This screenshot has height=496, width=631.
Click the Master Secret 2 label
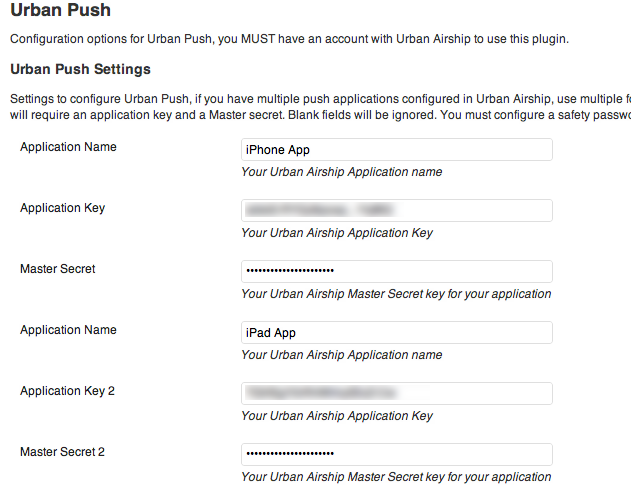click(x=62, y=452)
